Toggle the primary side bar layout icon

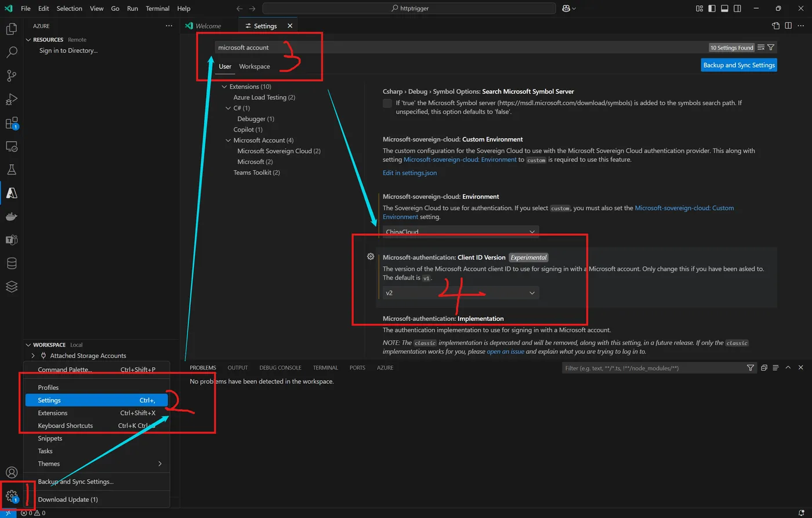[x=712, y=9]
